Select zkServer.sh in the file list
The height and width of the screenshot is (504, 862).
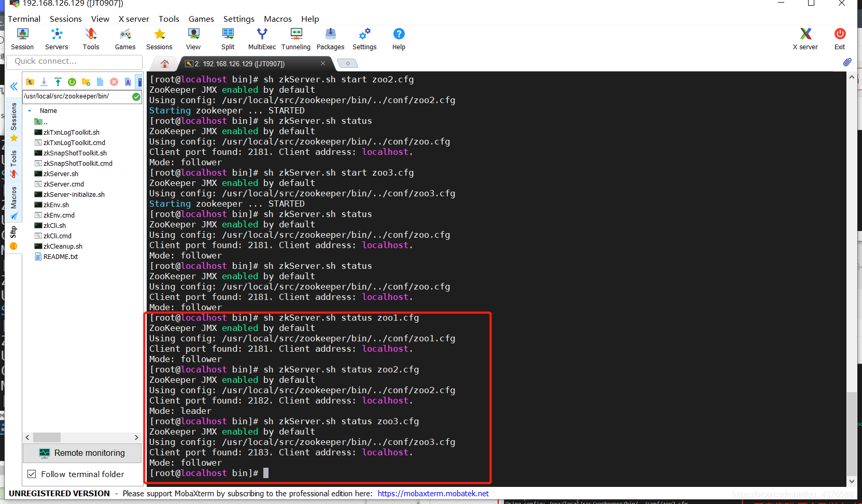click(61, 174)
